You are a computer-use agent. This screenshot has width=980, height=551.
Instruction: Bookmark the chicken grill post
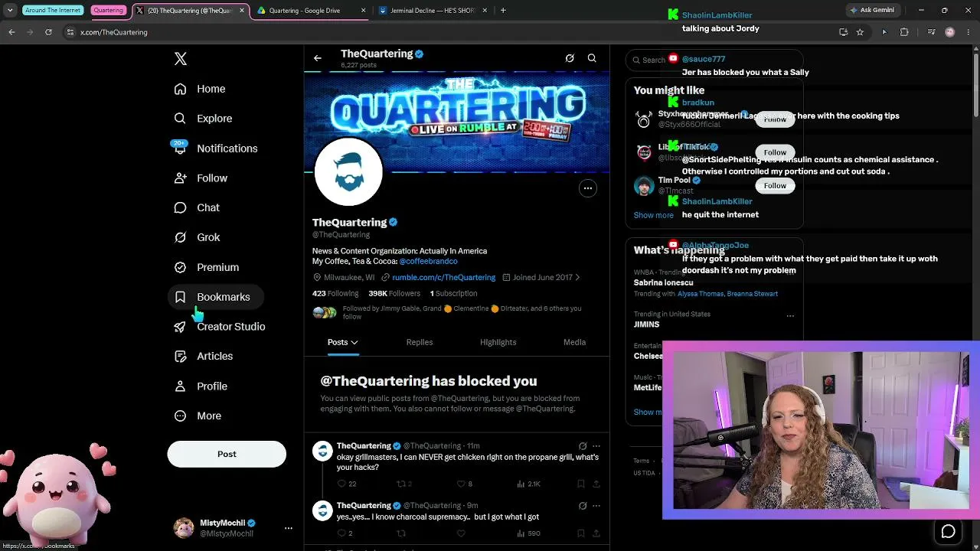pyautogui.click(x=581, y=484)
